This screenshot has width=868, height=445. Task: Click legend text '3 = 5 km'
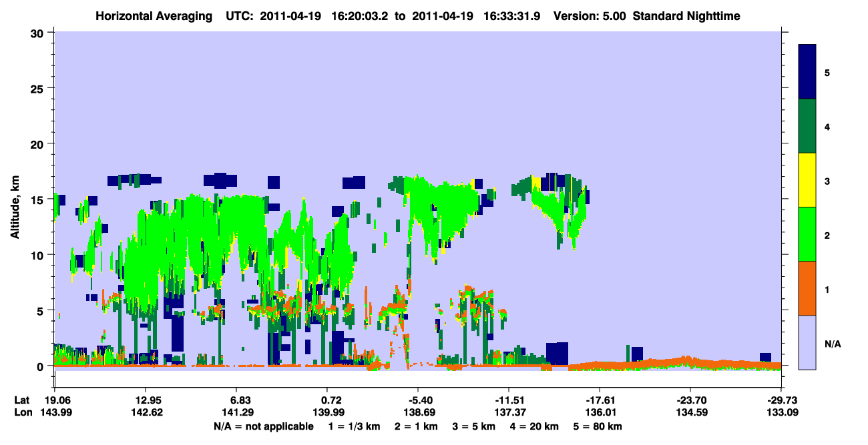475,426
